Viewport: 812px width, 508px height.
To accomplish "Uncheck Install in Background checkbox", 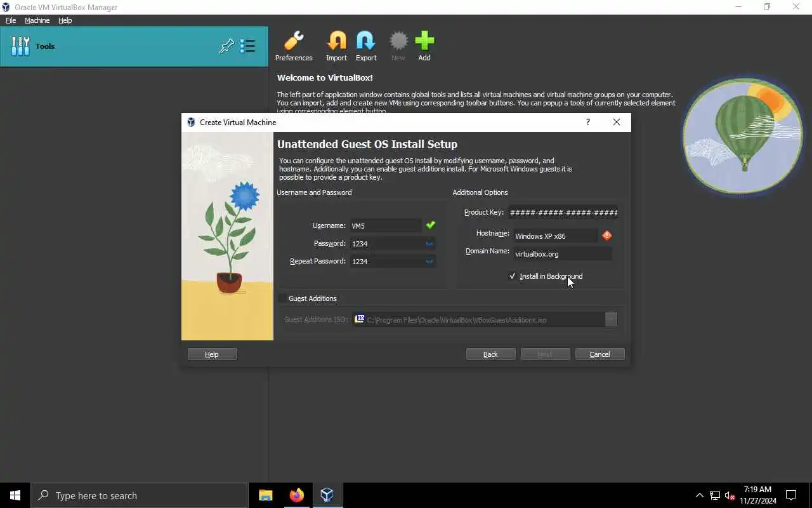I will point(513,276).
